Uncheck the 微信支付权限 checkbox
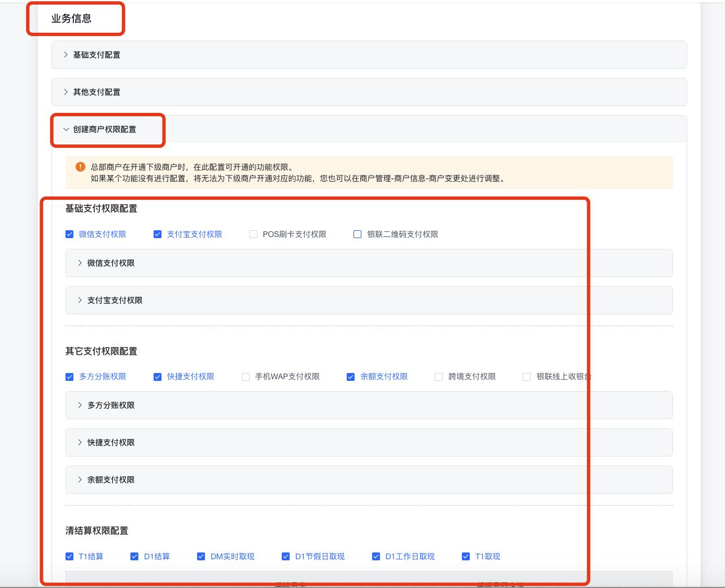 coord(69,234)
